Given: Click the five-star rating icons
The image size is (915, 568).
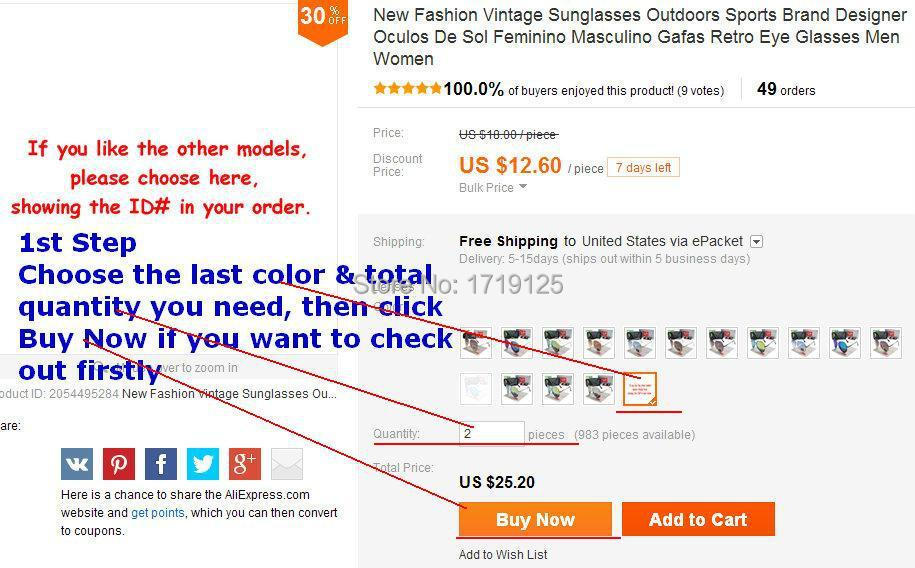Looking at the screenshot, I should click(x=407, y=89).
